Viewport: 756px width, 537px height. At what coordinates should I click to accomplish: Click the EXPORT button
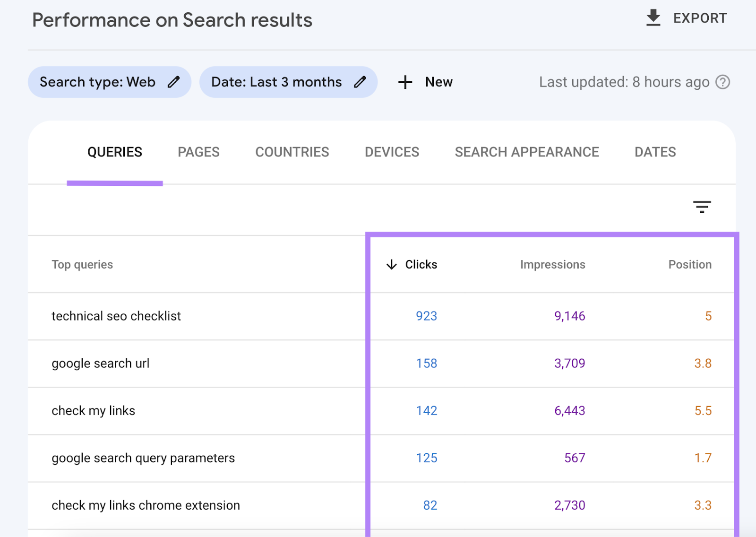click(x=685, y=18)
